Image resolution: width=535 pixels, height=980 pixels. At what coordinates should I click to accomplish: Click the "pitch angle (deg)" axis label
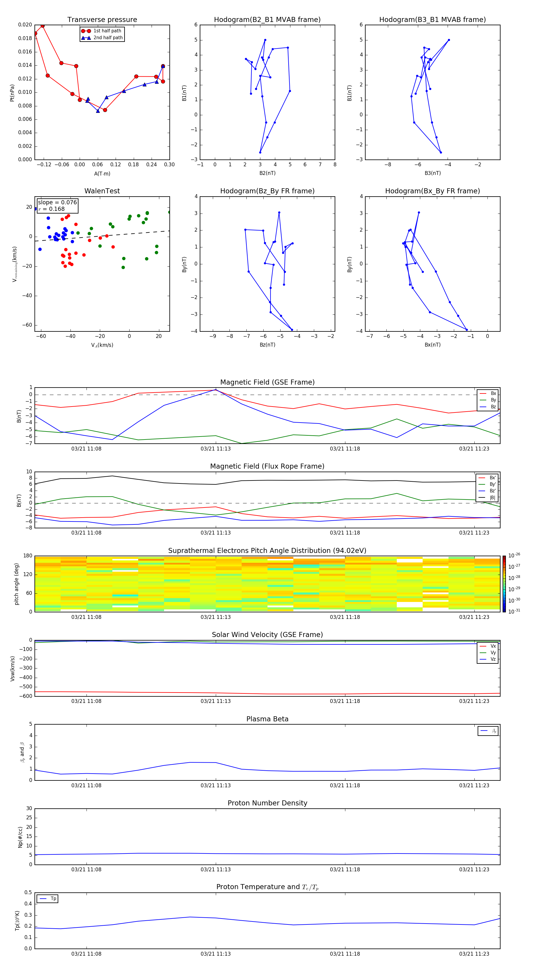[x=16, y=584]
